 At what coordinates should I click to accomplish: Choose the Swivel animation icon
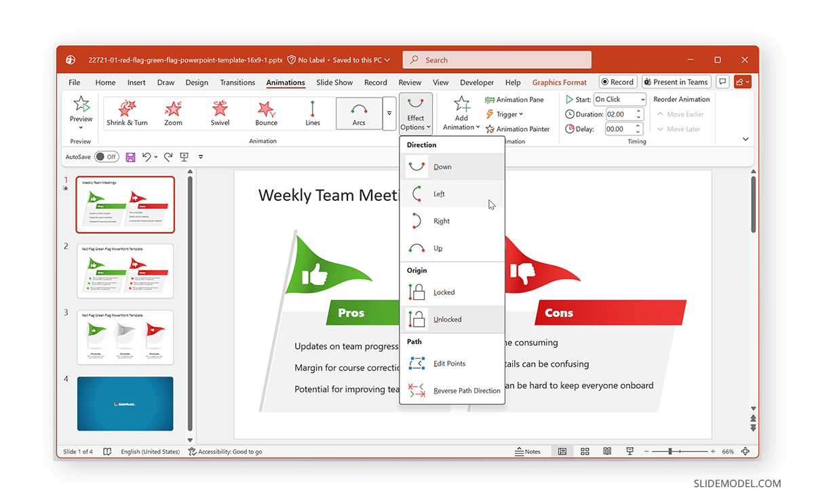click(220, 113)
